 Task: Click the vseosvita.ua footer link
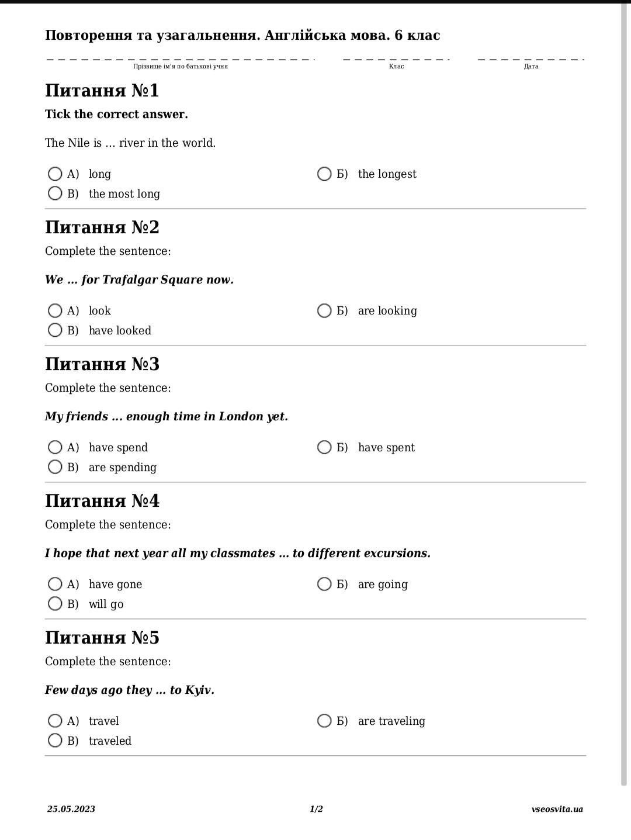(x=557, y=809)
